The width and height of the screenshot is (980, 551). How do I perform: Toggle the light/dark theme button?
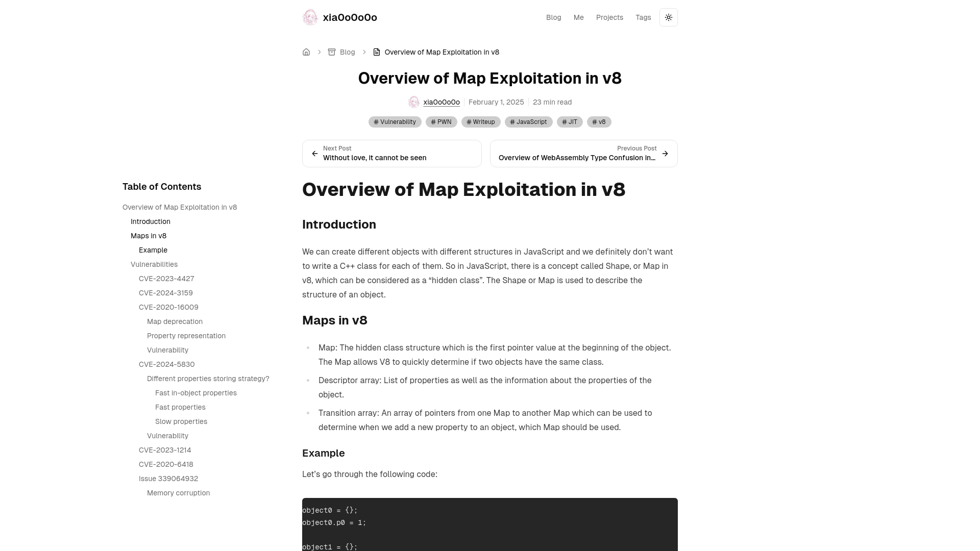click(x=669, y=17)
